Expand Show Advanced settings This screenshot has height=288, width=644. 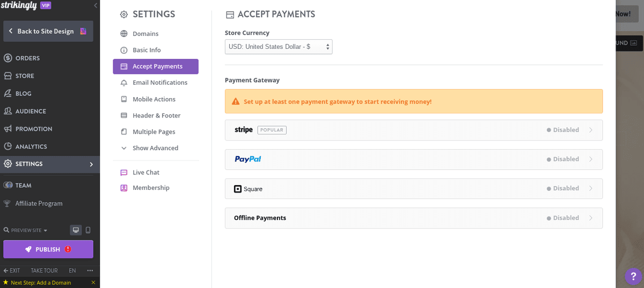pos(155,148)
